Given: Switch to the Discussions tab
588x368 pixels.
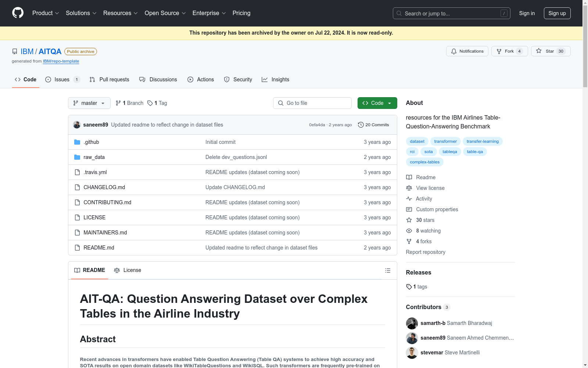Looking at the screenshot, I should (158, 79).
